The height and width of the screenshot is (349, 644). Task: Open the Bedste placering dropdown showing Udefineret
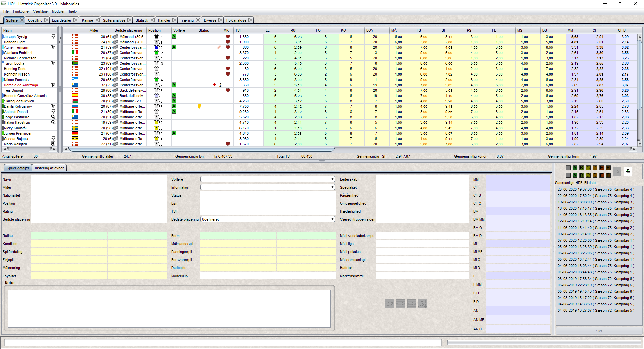pos(332,219)
